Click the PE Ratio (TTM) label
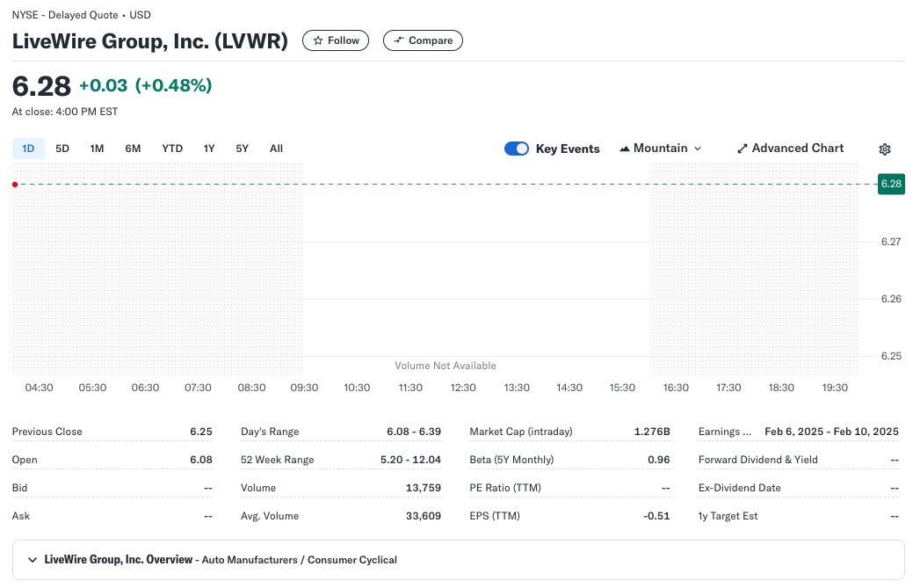The height and width of the screenshot is (588, 913). [x=505, y=488]
